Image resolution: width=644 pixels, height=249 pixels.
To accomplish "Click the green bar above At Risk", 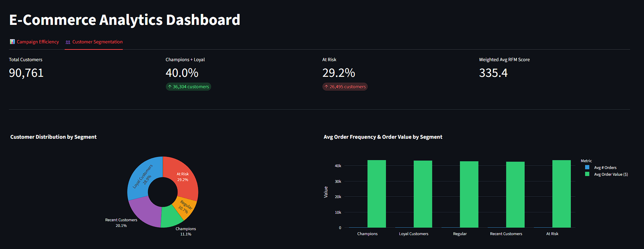I will coord(561,194).
